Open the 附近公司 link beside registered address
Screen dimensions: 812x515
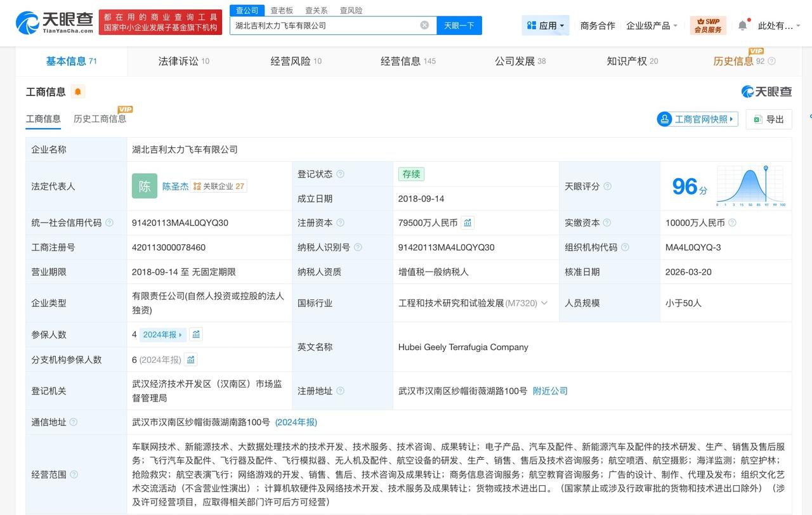tap(549, 391)
